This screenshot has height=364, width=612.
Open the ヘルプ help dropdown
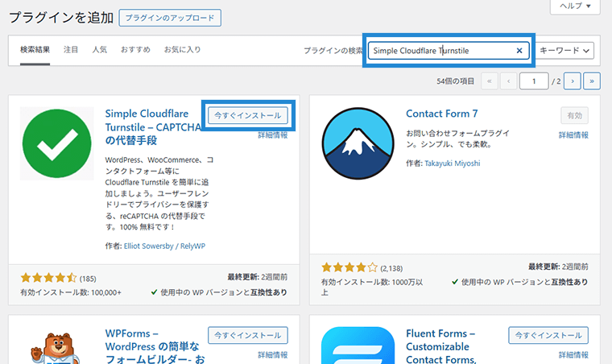click(575, 6)
